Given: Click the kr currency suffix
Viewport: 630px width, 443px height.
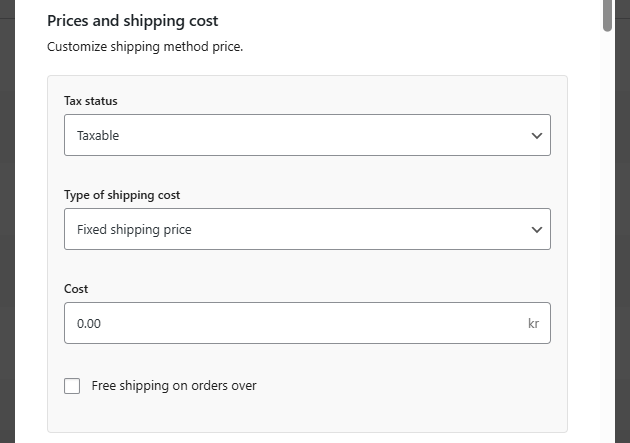Looking at the screenshot, I should tap(534, 324).
